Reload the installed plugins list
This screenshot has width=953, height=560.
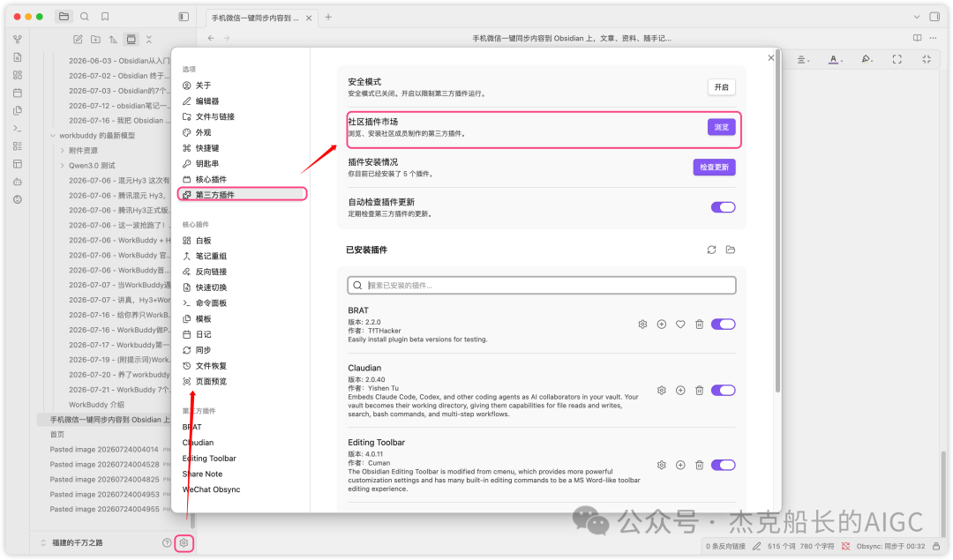[x=711, y=250]
